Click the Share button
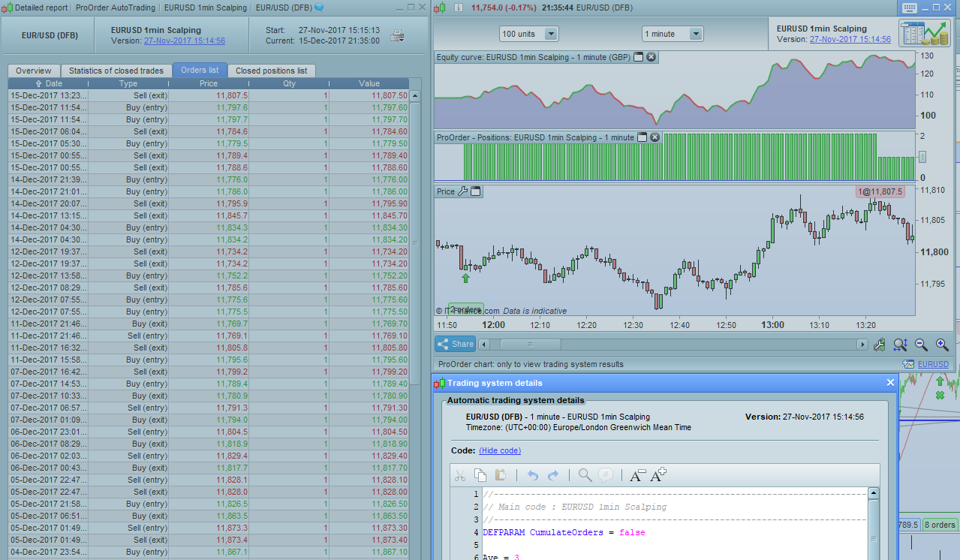The width and height of the screenshot is (960, 560). [455, 344]
